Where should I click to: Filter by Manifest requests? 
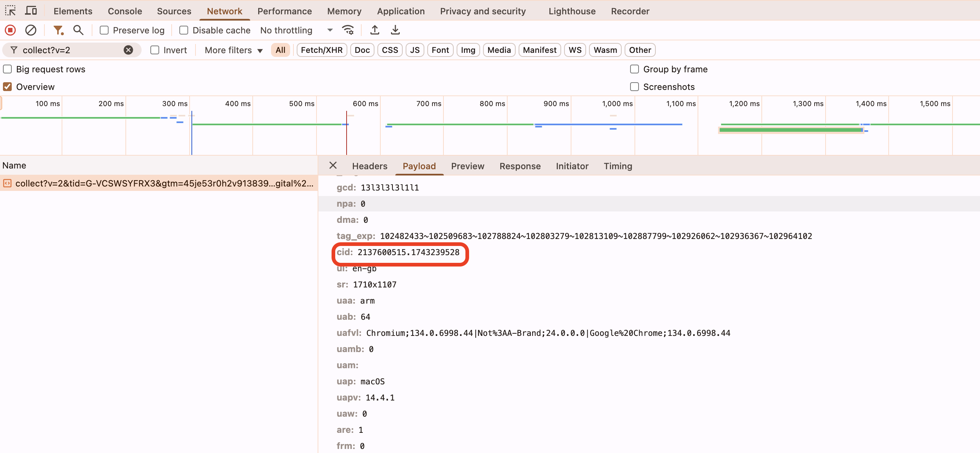540,50
